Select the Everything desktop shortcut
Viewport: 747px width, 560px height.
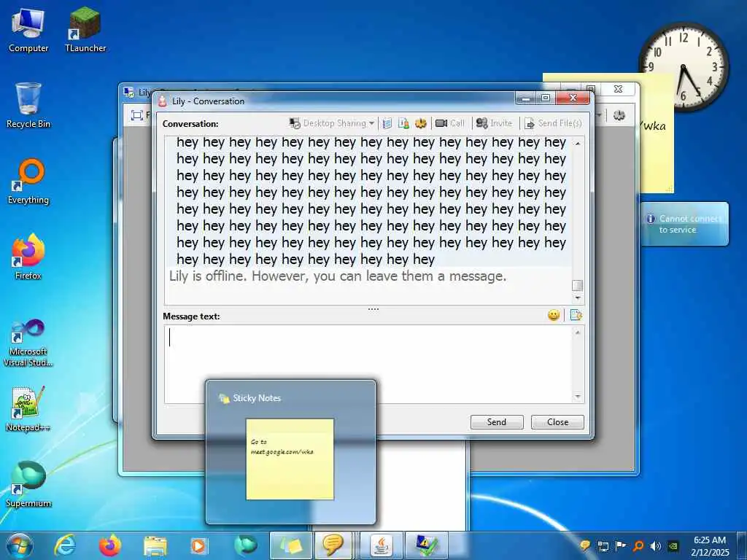point(28,182)
